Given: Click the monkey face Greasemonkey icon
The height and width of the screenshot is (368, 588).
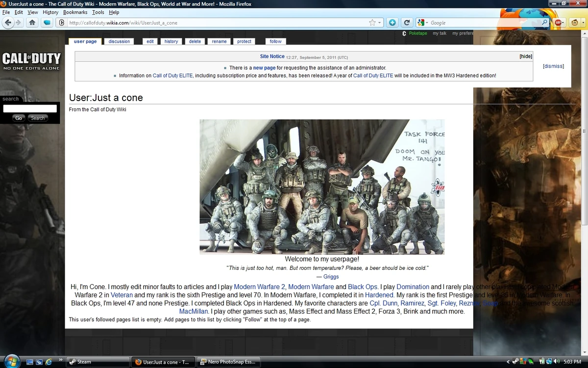Looking at the screenshot, I should [574, 23].
